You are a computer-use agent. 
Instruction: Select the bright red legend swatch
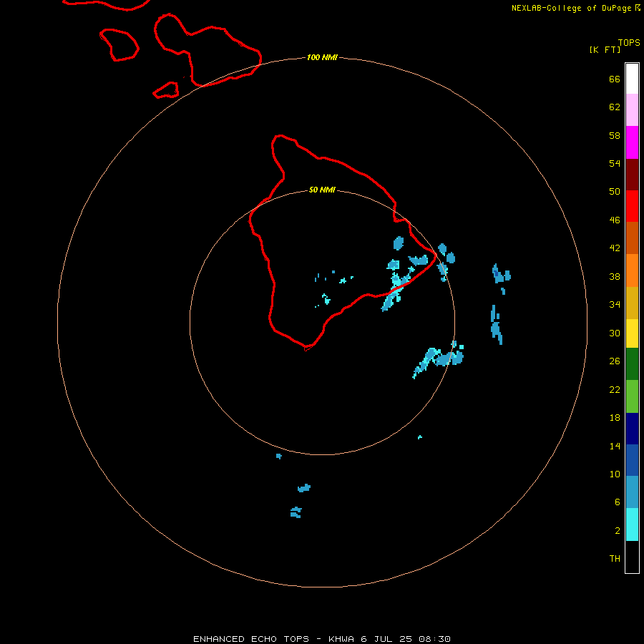(x=632, y=206)
